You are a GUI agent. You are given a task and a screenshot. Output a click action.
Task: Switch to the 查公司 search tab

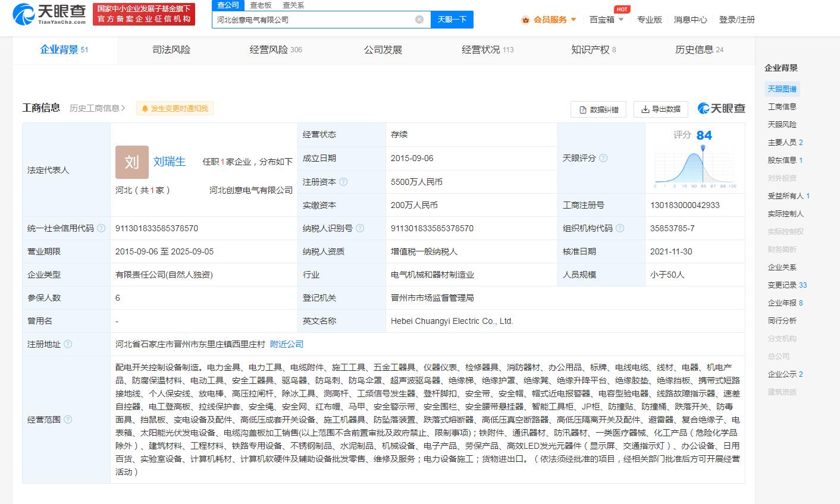click(228, 5)
